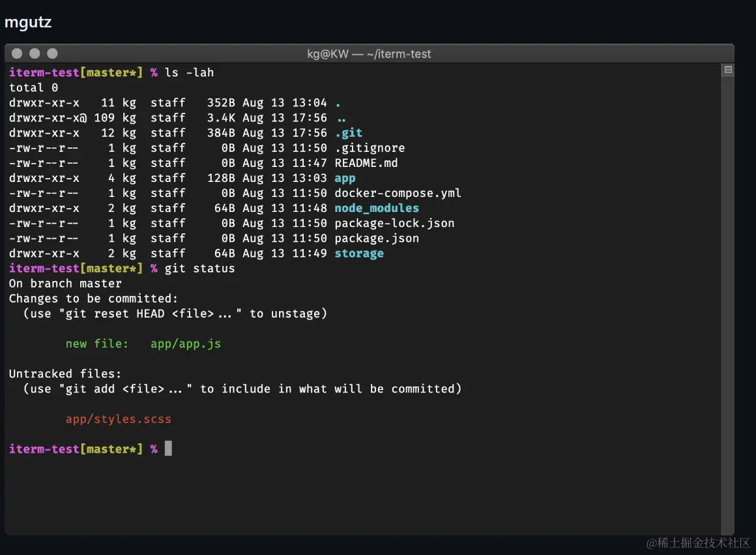Click the green 'new file:' label

tap(97, 344)
